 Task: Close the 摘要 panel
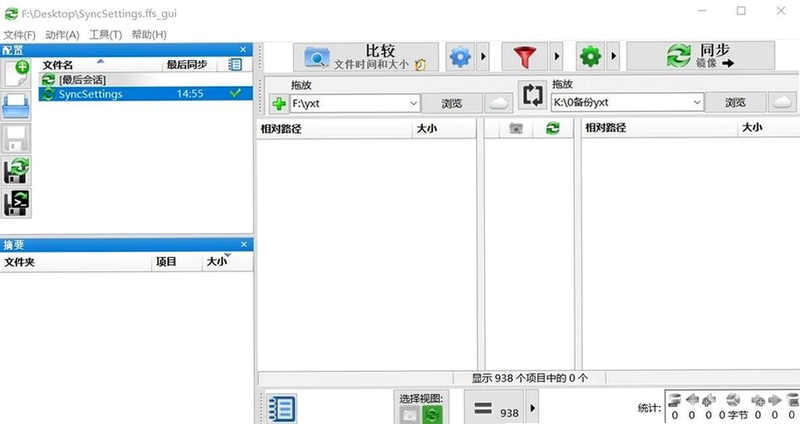[243, 244]
